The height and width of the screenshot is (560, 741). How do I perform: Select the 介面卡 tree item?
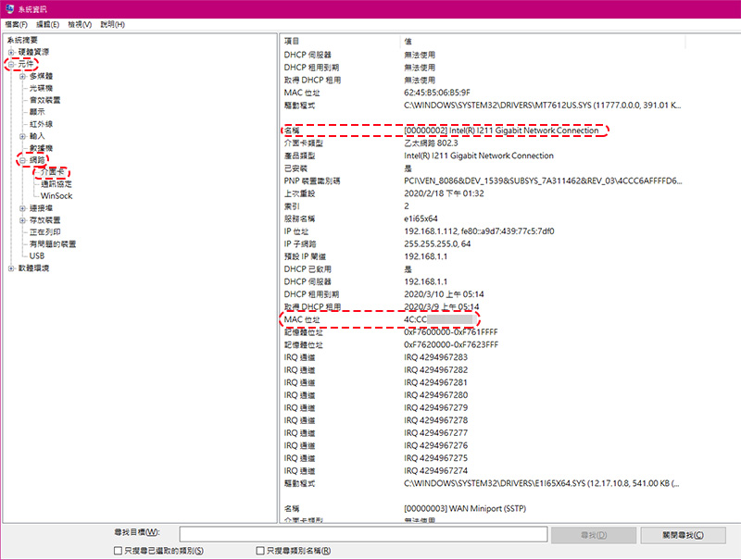[52, 172]
